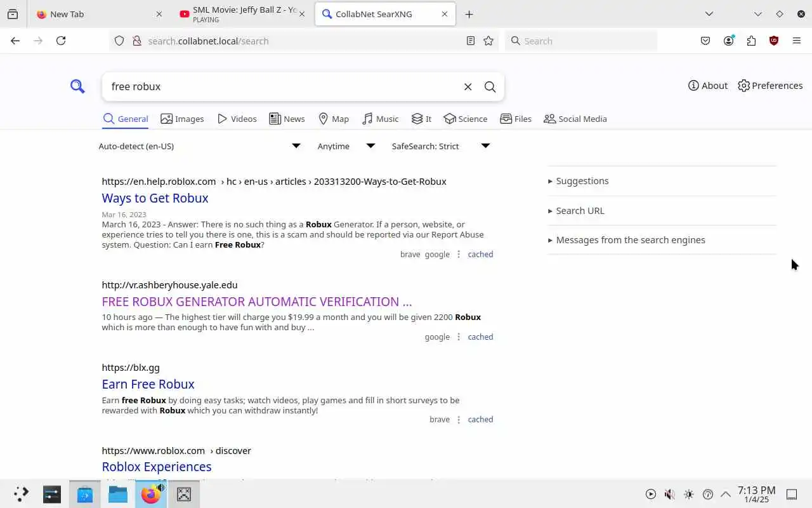Image resolution: width=812 pixels, height=508 pixels.
Task: Click the brightness tray icon
Action: coord(689,494)
